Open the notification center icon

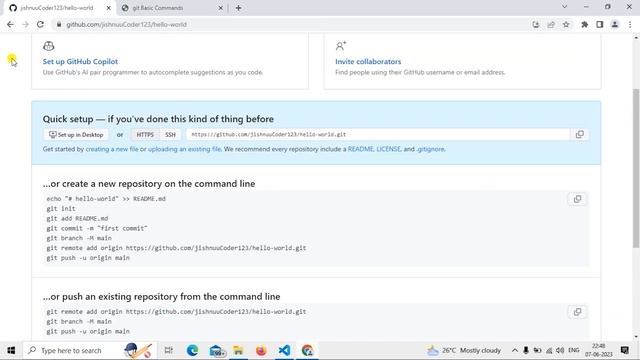click(624, 350)
